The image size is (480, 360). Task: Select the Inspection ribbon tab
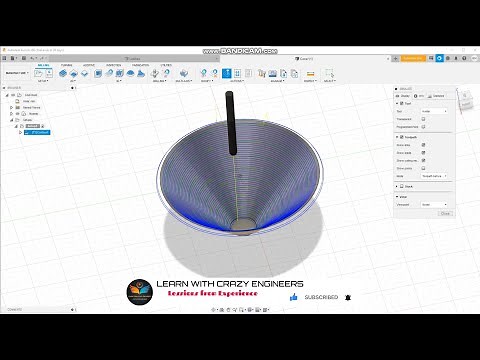pos(114,65)
